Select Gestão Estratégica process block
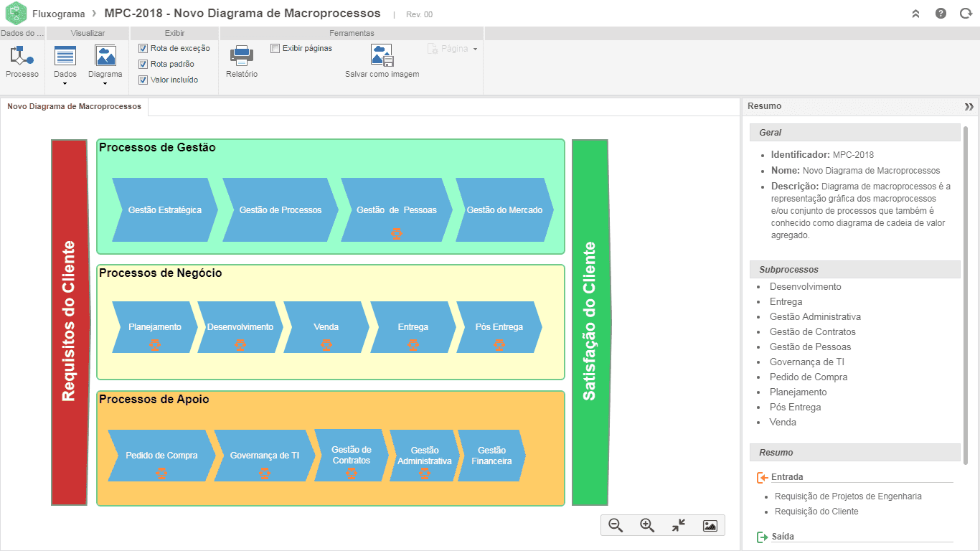 click(x=165, y=210)
